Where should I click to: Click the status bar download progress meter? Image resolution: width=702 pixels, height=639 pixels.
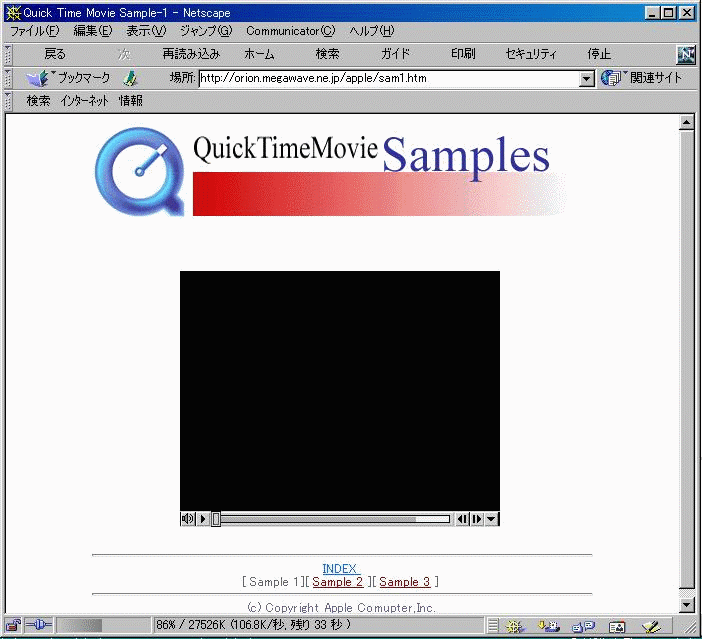(x=103, y=625)
